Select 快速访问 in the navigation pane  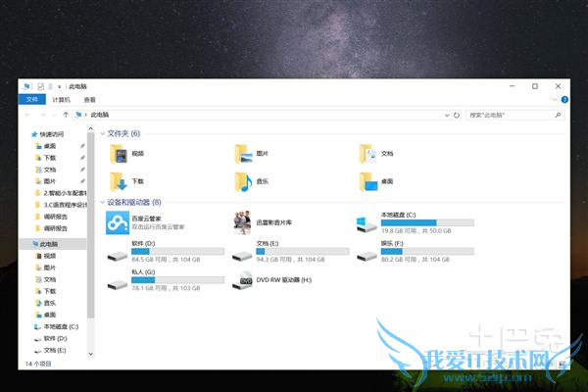[x=51, y=134]
